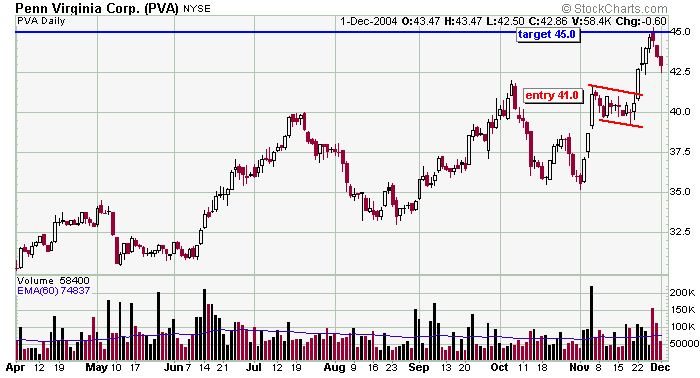Select the 50000 volume axis label
Viewport: 700px width, 378px height.
(684, 344)
